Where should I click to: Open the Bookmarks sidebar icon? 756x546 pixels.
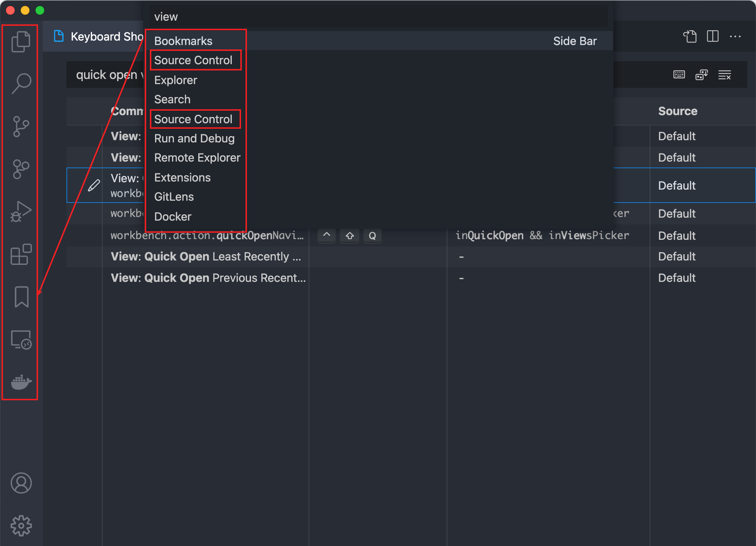point(21,297)
